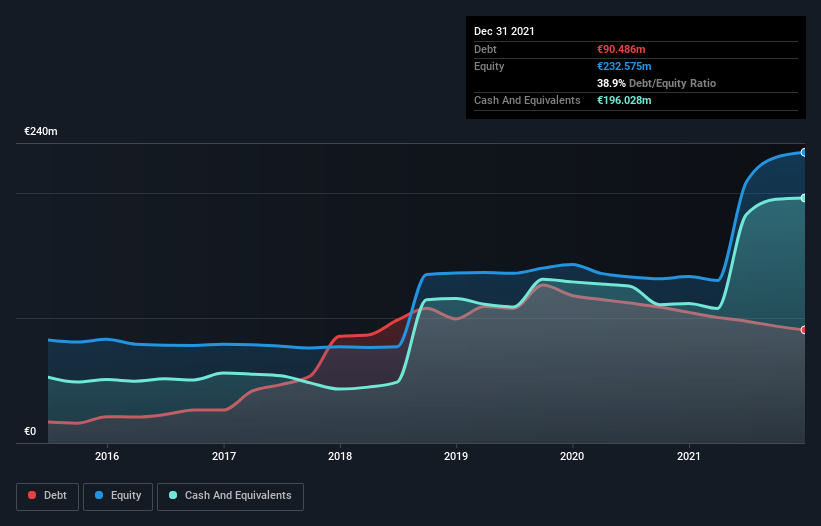Click the €196.028m cash value
Image resolution: width=821 pixels, height=526 pixels.
pos(624,100)
